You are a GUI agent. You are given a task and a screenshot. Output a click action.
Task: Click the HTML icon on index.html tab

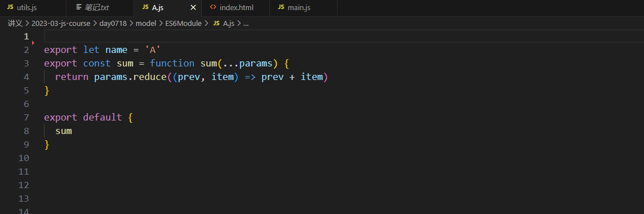pyautogui.click(x=213, y=7)
